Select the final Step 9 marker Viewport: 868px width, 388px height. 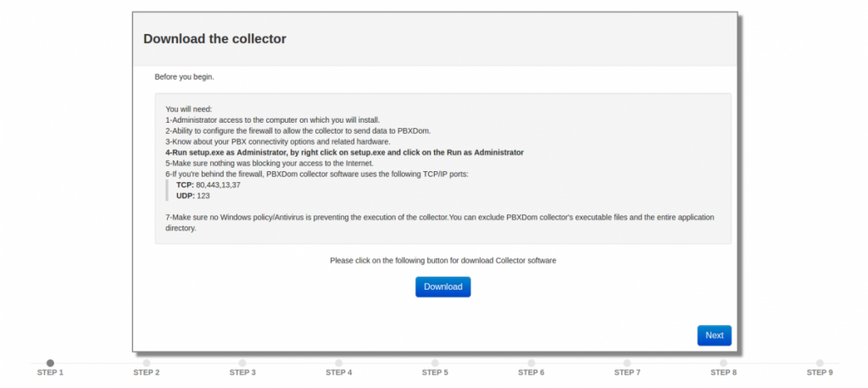point(820,363)
